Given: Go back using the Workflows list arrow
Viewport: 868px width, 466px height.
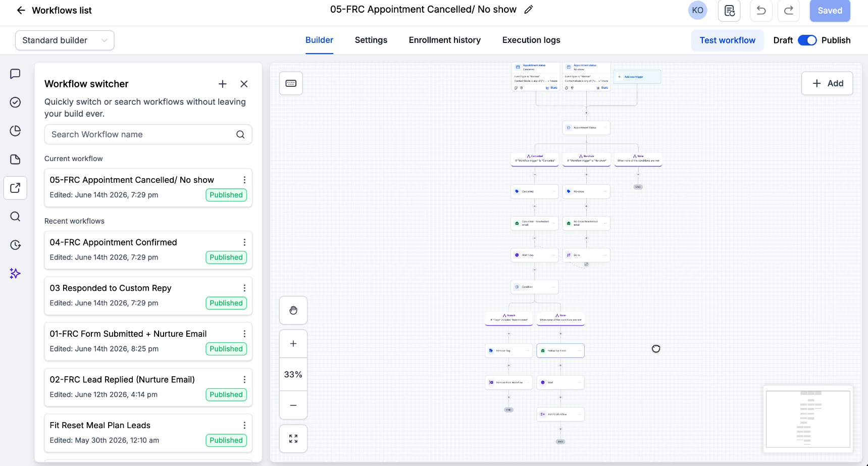Looking at the screenshot, I should tap(21, 10).
